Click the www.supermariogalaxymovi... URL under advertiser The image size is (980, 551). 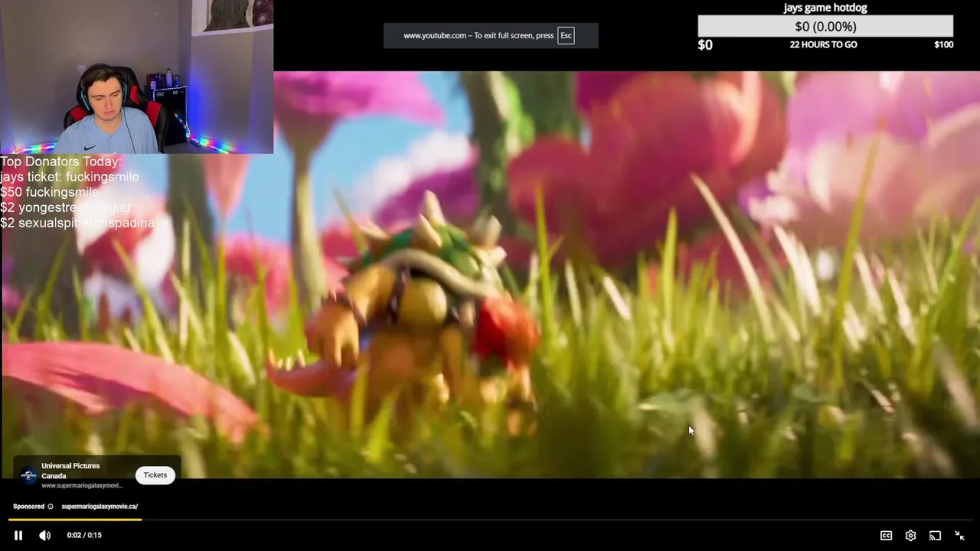[82, 485]
